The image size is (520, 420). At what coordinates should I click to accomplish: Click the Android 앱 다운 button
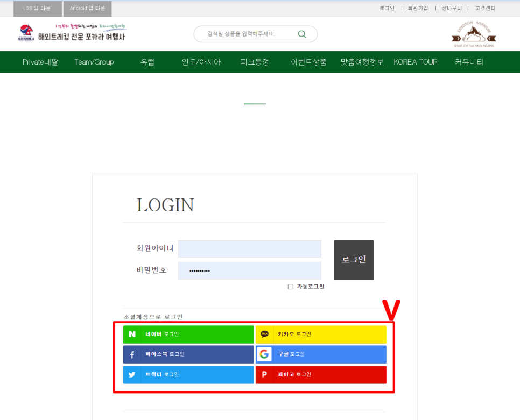[x=87, y=9]
